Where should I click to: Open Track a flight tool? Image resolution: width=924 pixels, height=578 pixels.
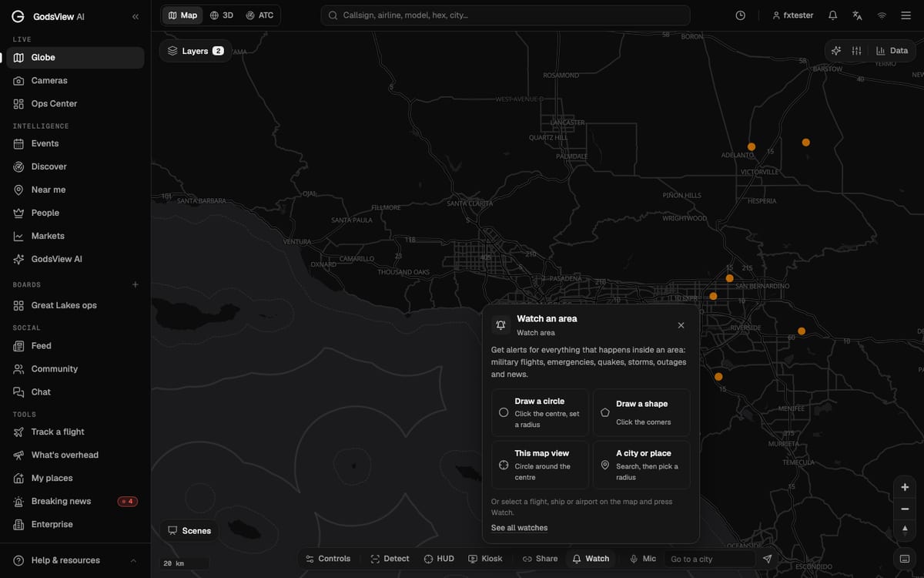coord(75,432)
